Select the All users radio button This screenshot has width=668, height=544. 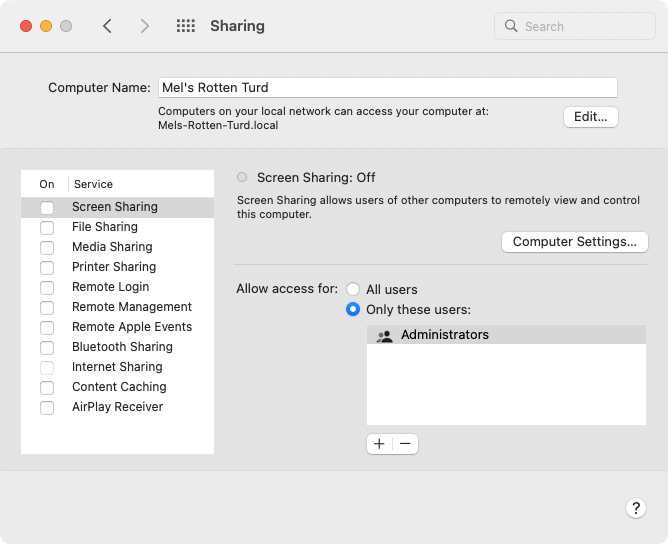[353, 290]
